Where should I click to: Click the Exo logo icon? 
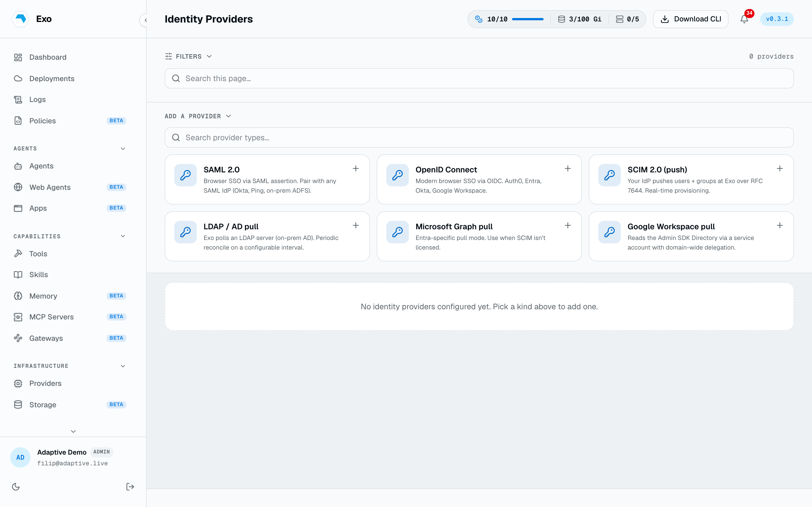20,19
